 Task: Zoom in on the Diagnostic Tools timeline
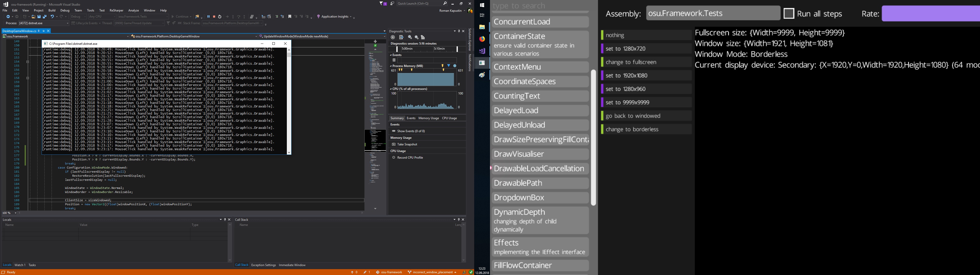pos(409,37)
